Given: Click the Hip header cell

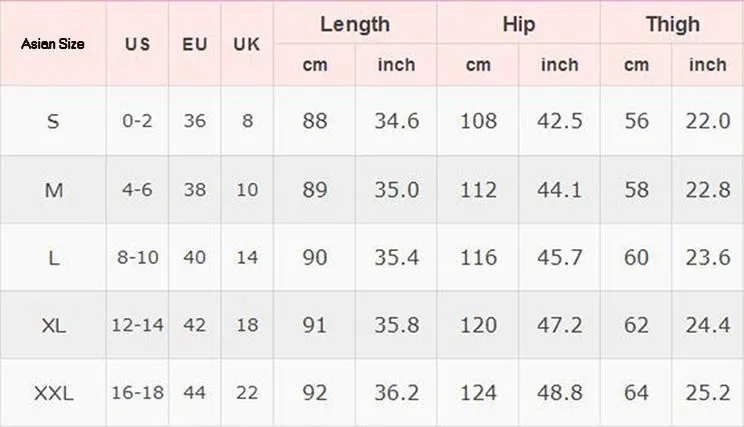Looking at the screenshot, I should click(519, 24).
